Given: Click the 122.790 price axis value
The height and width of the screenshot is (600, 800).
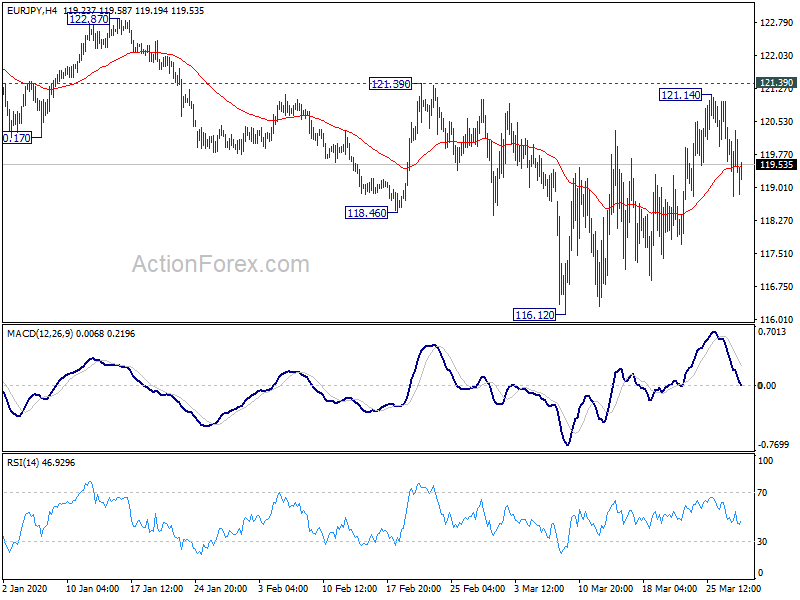Looking at the screenshot, I should [777, 23].
